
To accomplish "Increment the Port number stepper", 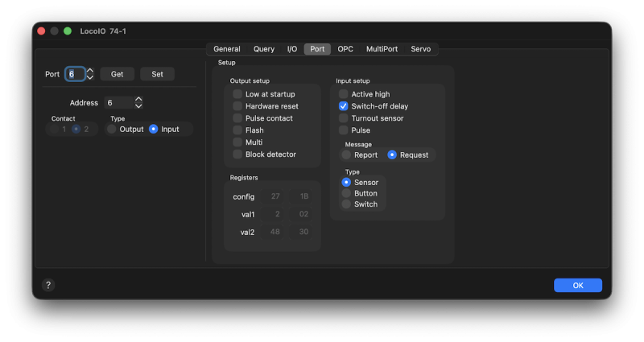I will pos(90,71).
